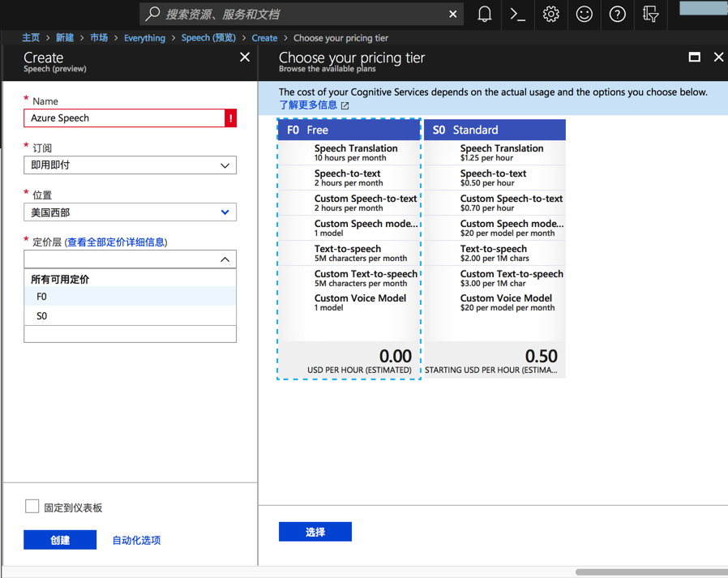Go to 主页 breadcrumb
Viewport: 728px width, 578px height.
(x=31, y=37)
